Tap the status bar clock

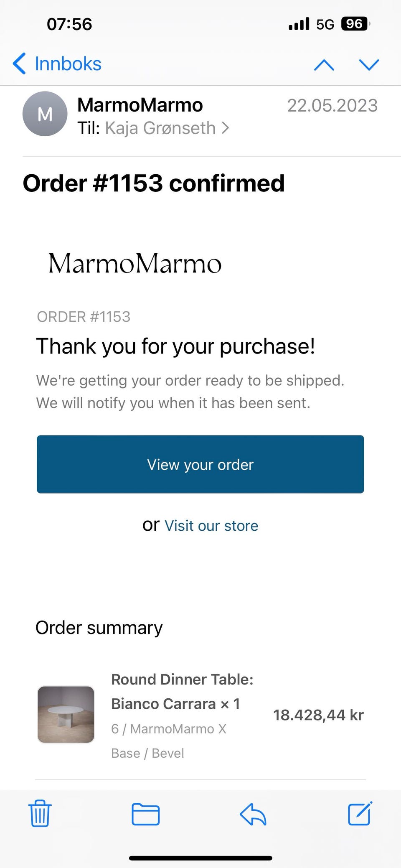tap(69, 24)
